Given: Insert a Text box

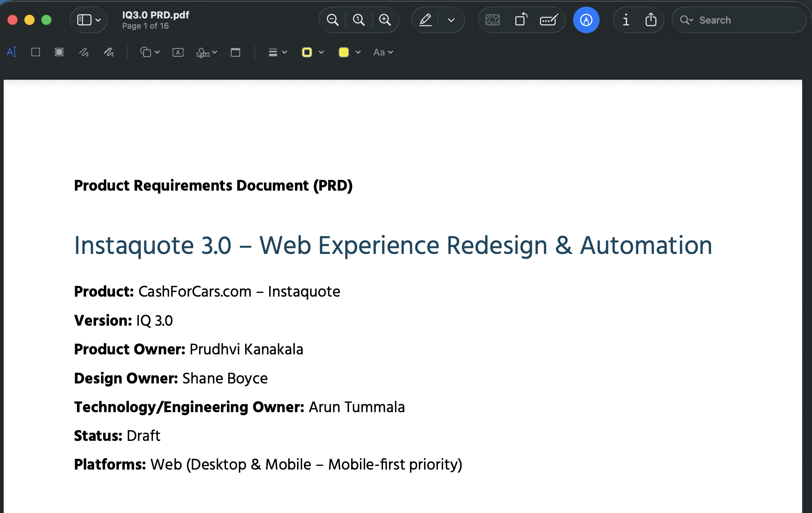Looking at the screenshot, I should point(178,52).
